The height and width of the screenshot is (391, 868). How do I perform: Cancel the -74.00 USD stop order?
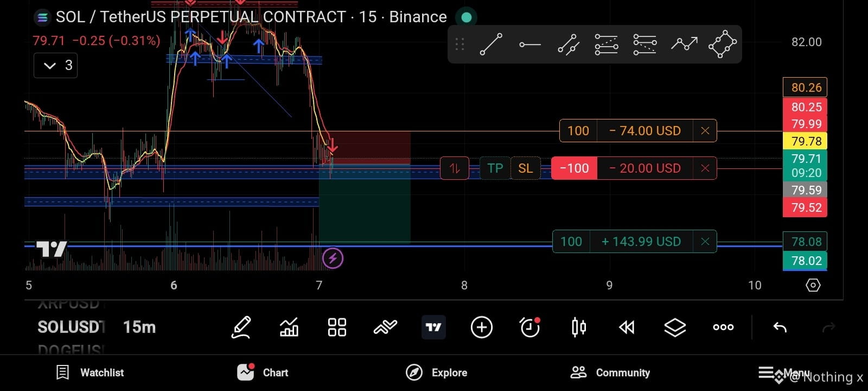click(705, 131)
